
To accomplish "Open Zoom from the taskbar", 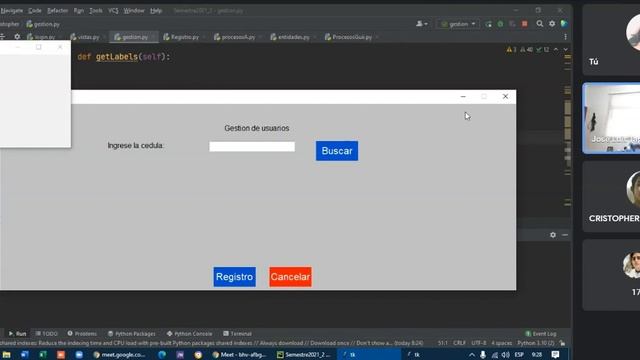I will coord(79,355).
